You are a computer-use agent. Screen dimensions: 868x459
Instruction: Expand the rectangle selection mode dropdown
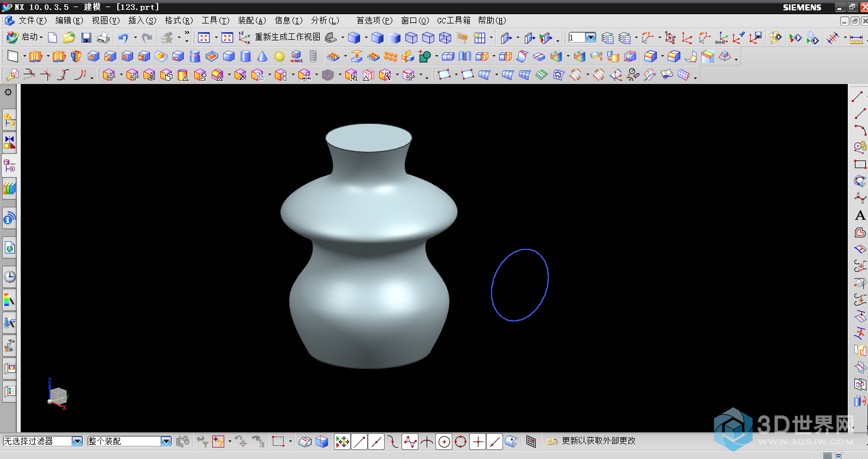coord(290,442)
